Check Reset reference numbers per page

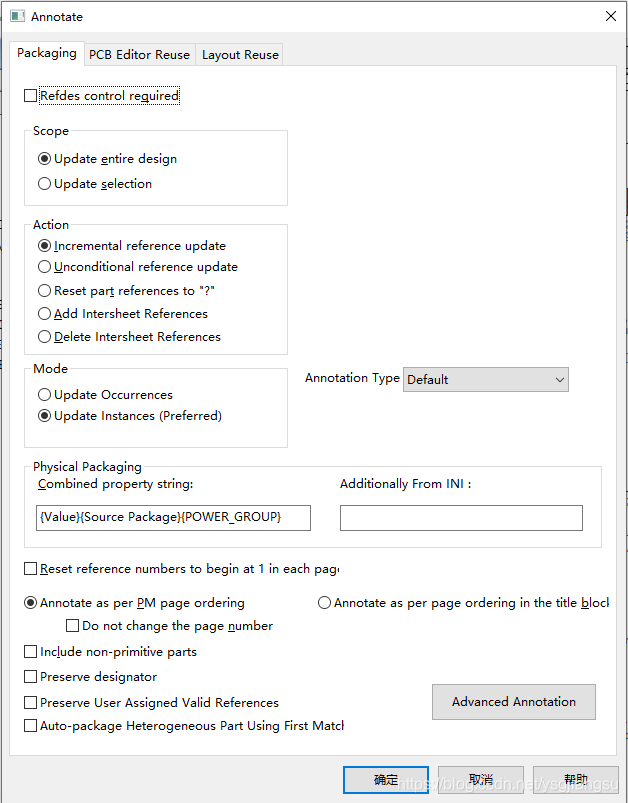pyautogui.click(x=31, y=569)
